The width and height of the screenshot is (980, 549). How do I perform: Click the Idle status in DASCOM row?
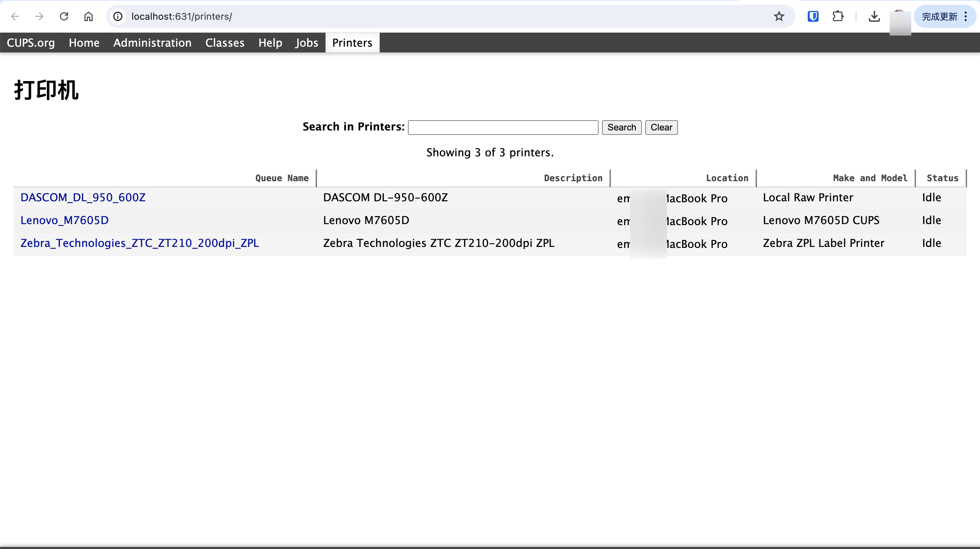coord(931,198)
